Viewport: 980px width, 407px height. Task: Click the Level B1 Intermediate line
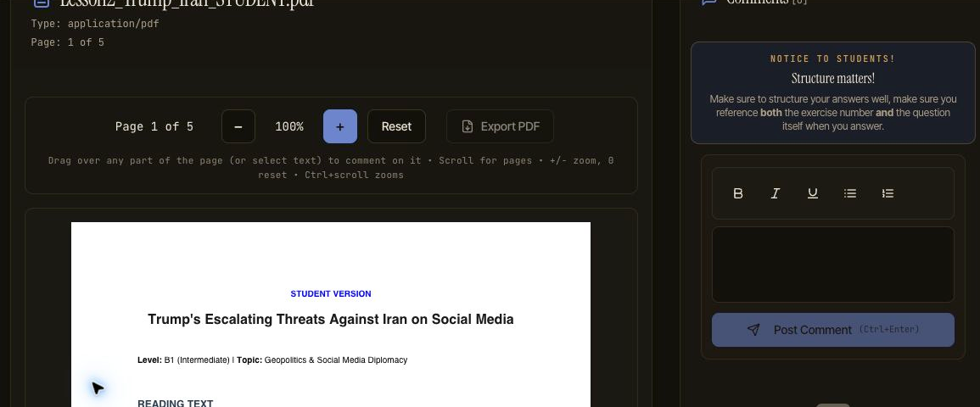[272, 360]
